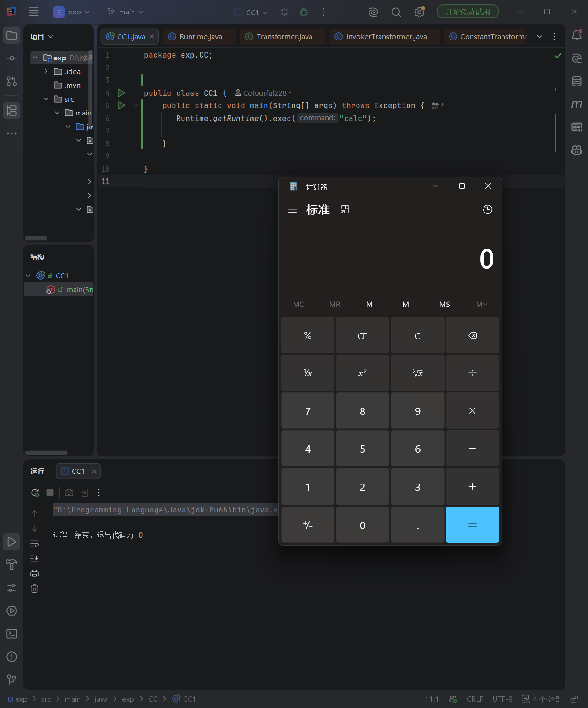
Task: Open Calculator history
Action: [x=488, y=210]
